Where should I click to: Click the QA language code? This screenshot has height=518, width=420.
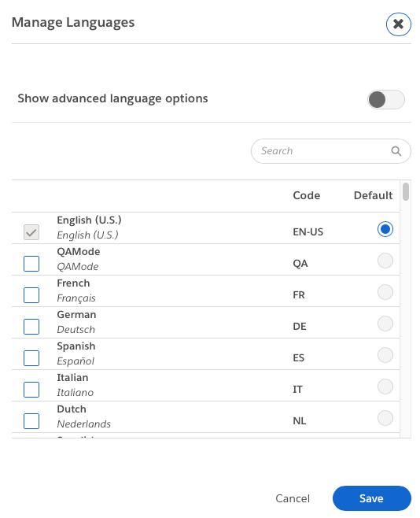pyautogui.click(x=300, y=263)
